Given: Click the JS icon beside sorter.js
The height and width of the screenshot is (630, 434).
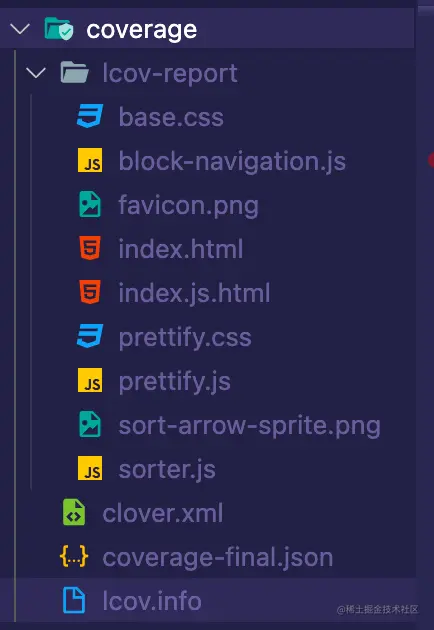Looking at the screenshot, I should pos(90,468).
